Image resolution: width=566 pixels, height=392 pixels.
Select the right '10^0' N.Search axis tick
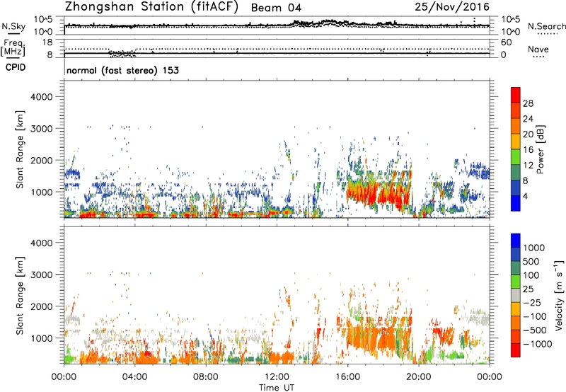pyautogui.click(x=511, y=32)
